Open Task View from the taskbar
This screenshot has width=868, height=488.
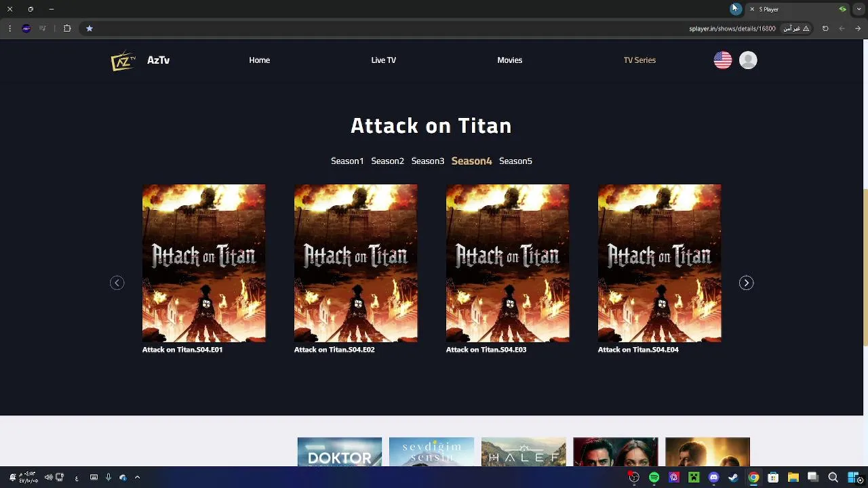tap(813, 478)
